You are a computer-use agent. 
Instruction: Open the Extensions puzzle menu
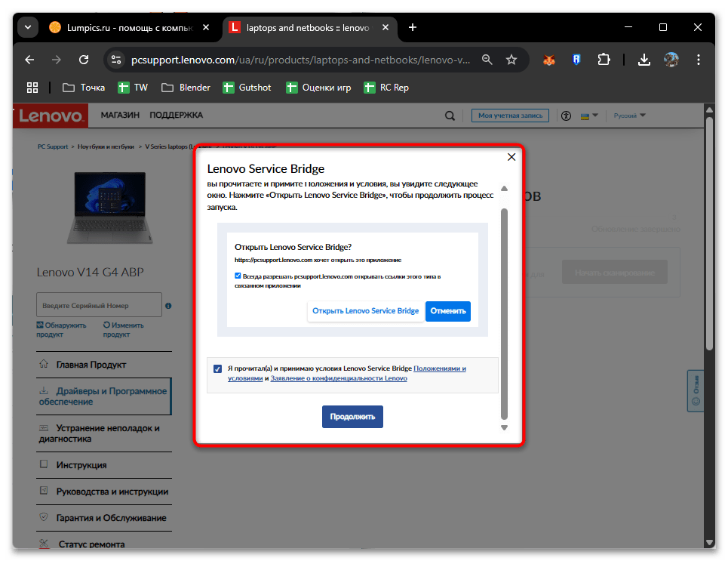604,60
